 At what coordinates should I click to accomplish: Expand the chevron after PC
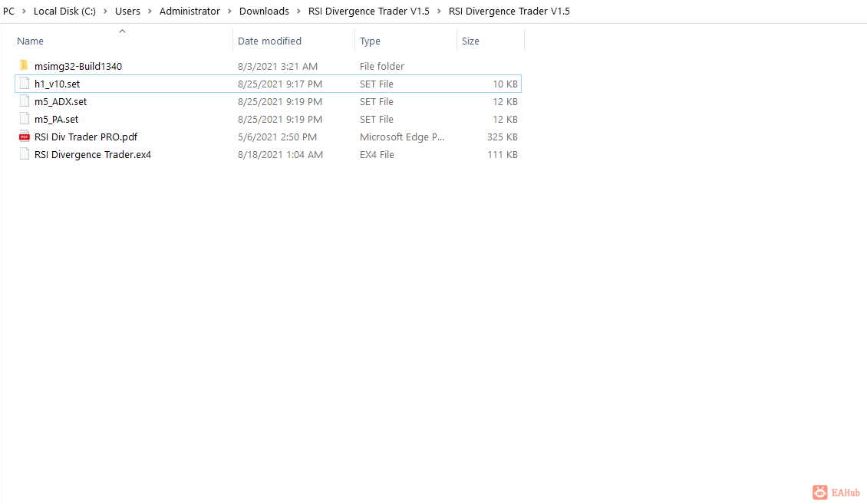pyautogui.click(x=24, y=11)
